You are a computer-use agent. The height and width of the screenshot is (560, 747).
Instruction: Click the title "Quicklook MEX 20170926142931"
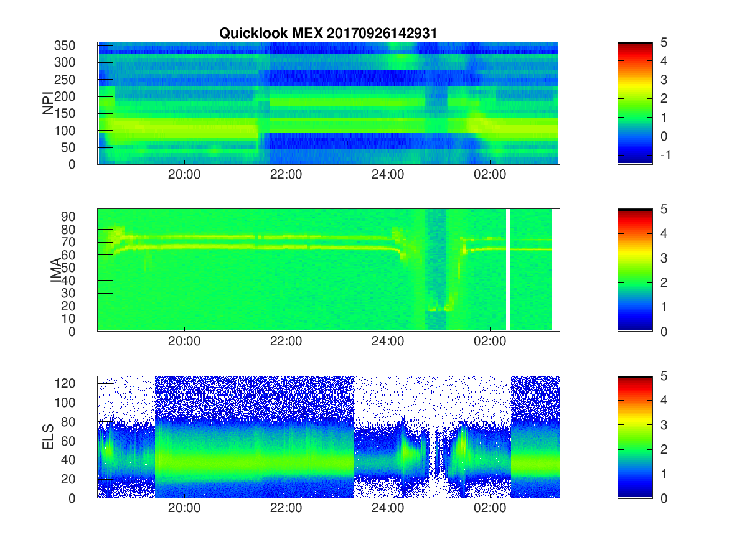[x=329, y=34]
